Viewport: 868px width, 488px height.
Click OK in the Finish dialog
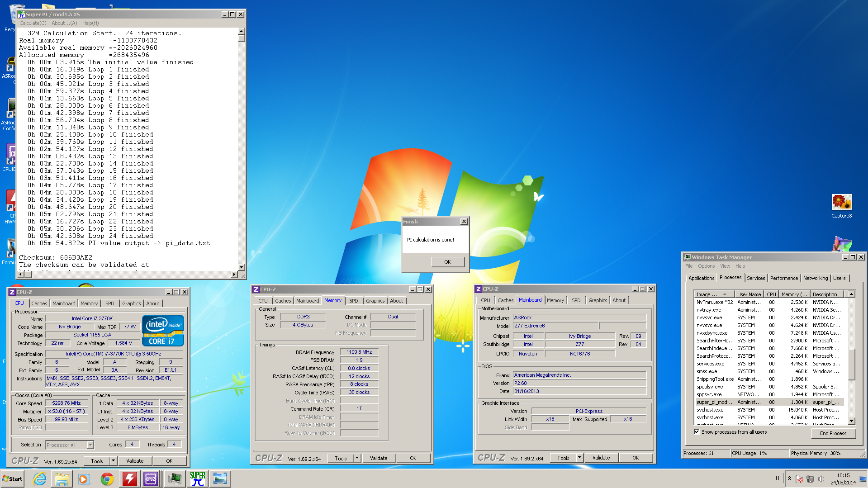pyautogui.click(x=447, y=262)
